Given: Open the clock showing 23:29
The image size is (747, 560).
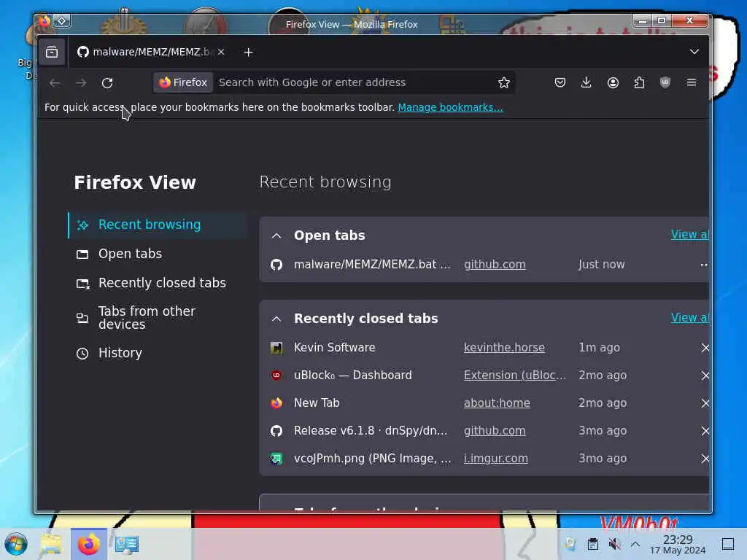Looking at the screenshot, I should tap(678, 544).
